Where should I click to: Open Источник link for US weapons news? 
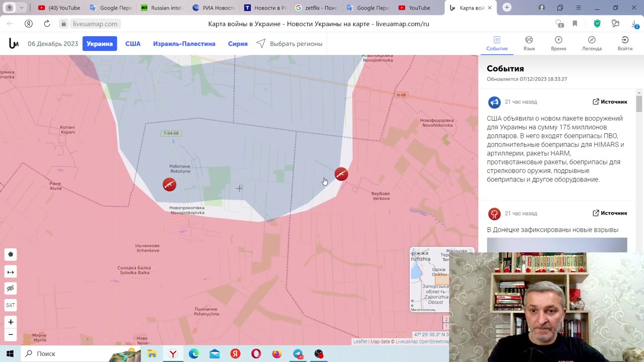point(610,102)
